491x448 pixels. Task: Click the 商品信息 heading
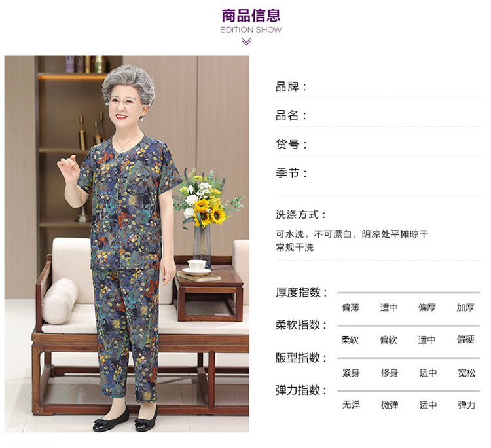pos(251,16)
